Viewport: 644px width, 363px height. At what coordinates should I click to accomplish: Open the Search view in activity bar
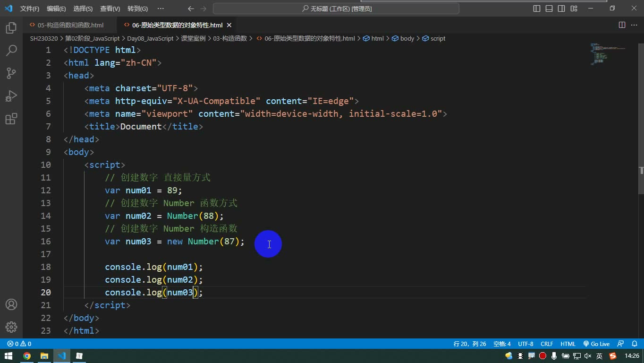point(11,51)
